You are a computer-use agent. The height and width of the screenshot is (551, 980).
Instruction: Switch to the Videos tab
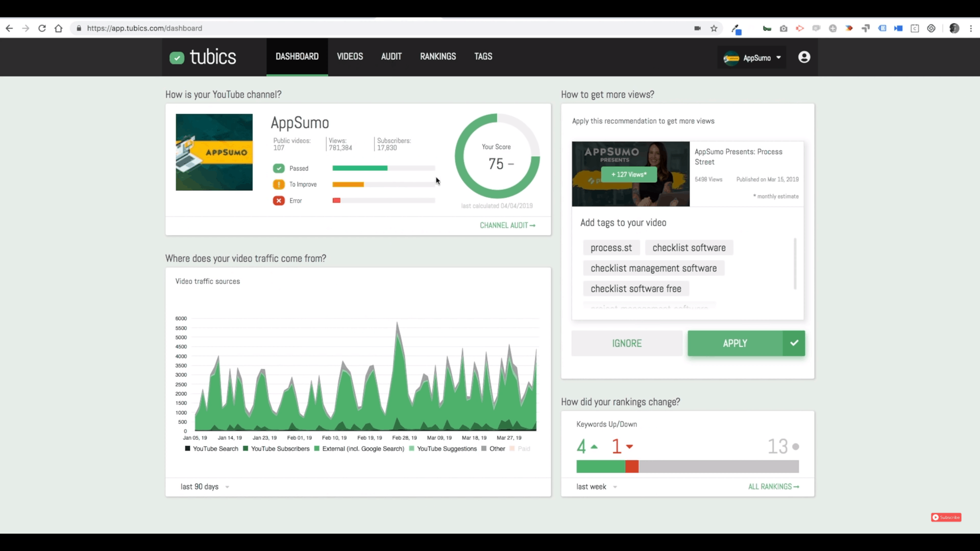pyautogui.click(x=350, y=57)
